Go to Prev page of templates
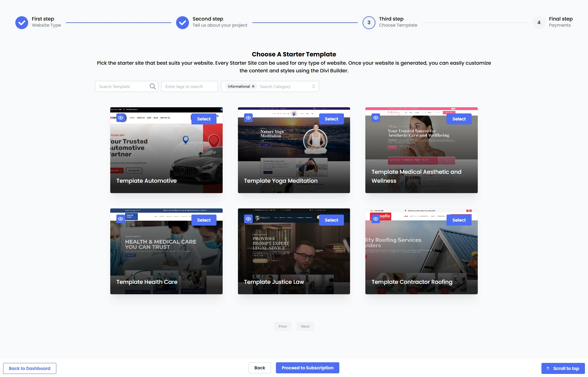The width and height of the screenshot is (588, 377). pyautogui.click(x=283, y=326)
